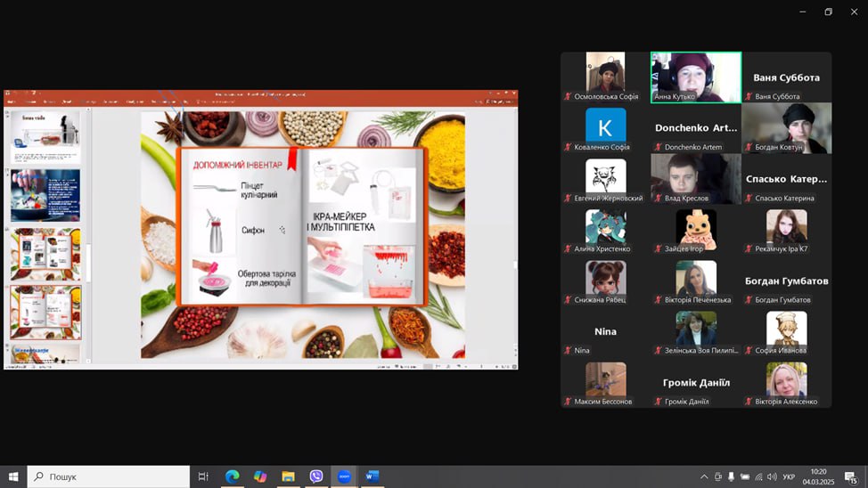This screenshot has height=488, width=868.
Task: Open the Copilot app in the taskbar
Action: click(260, 476)
